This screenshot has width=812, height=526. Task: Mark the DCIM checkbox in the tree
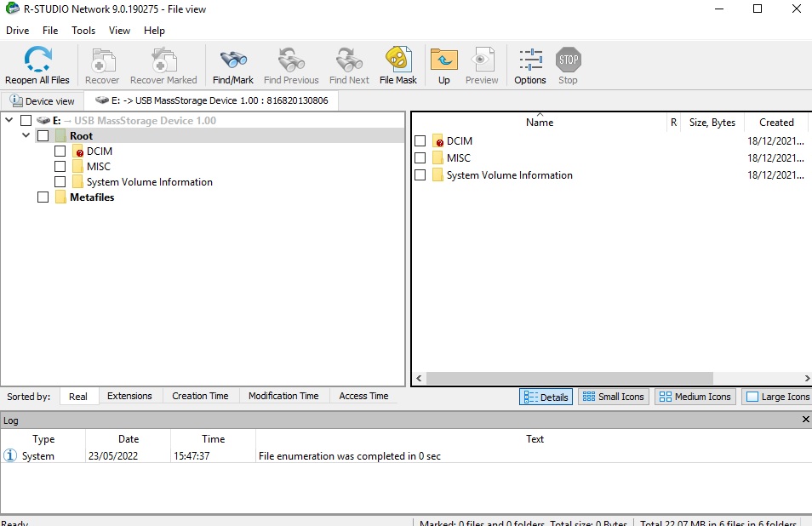[60, 152]
